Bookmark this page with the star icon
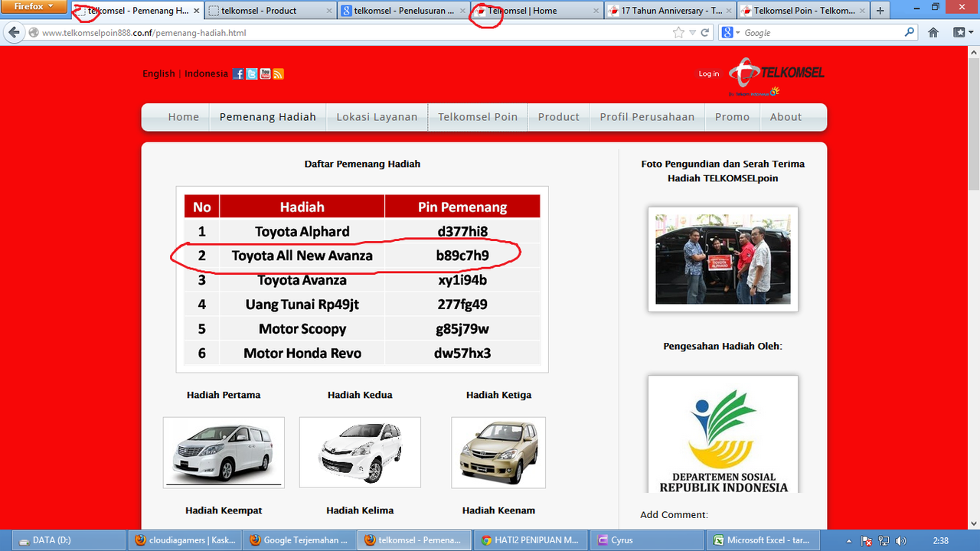 (x=678, y=33)
